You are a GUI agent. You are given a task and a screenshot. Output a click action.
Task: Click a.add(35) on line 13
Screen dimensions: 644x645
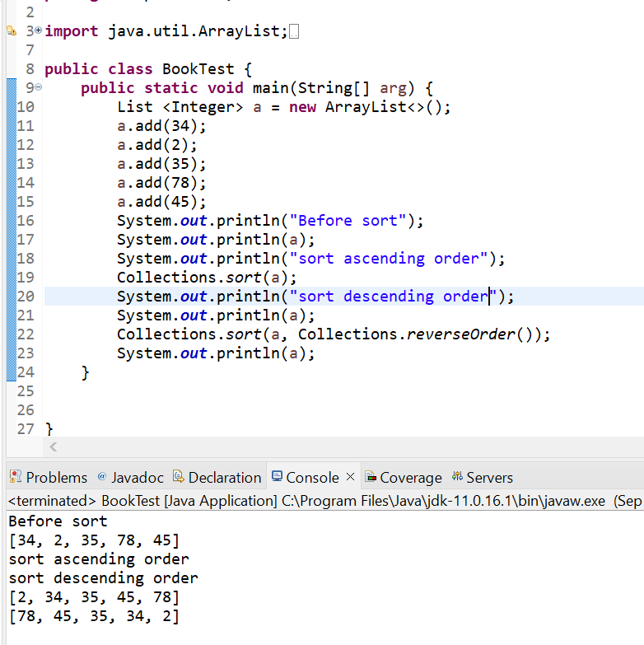161,164
